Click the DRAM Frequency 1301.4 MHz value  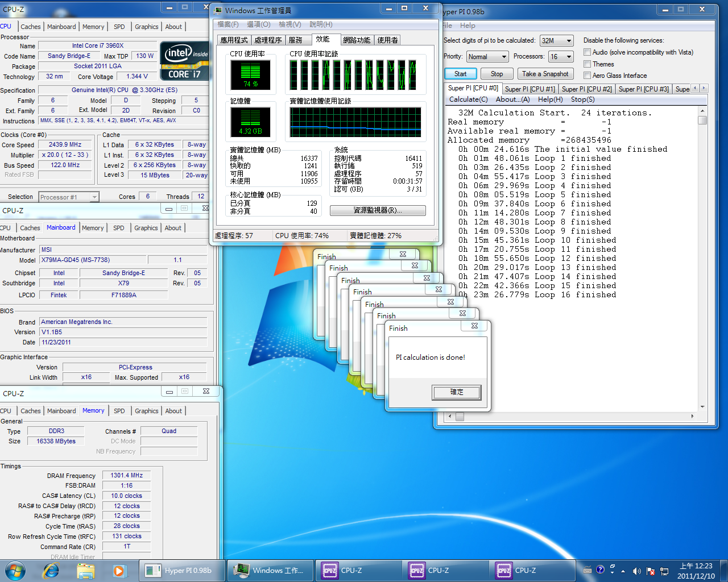(127, 475)
